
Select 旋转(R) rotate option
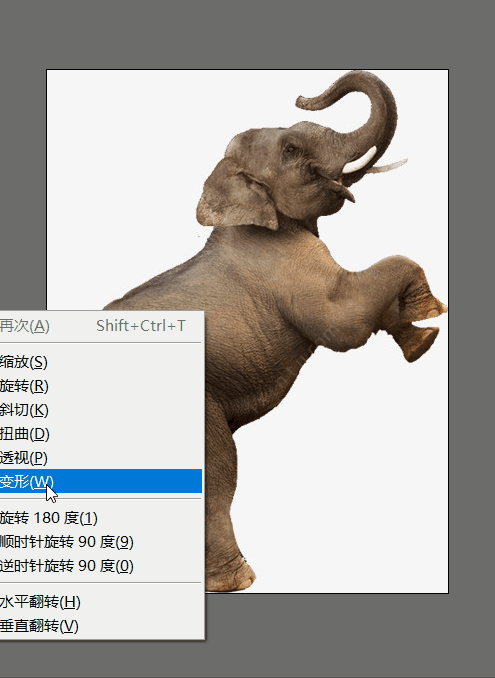coord(101,386)
